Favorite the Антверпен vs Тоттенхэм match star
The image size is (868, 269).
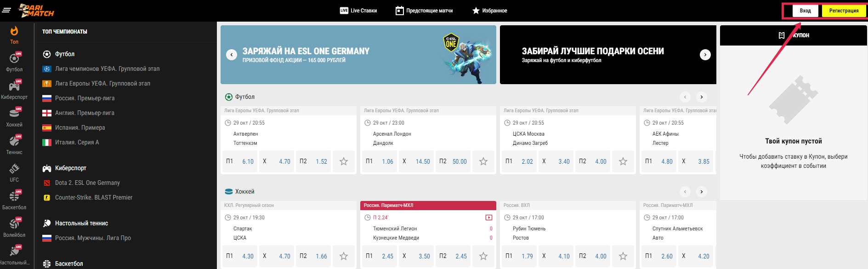coord(344,161)
